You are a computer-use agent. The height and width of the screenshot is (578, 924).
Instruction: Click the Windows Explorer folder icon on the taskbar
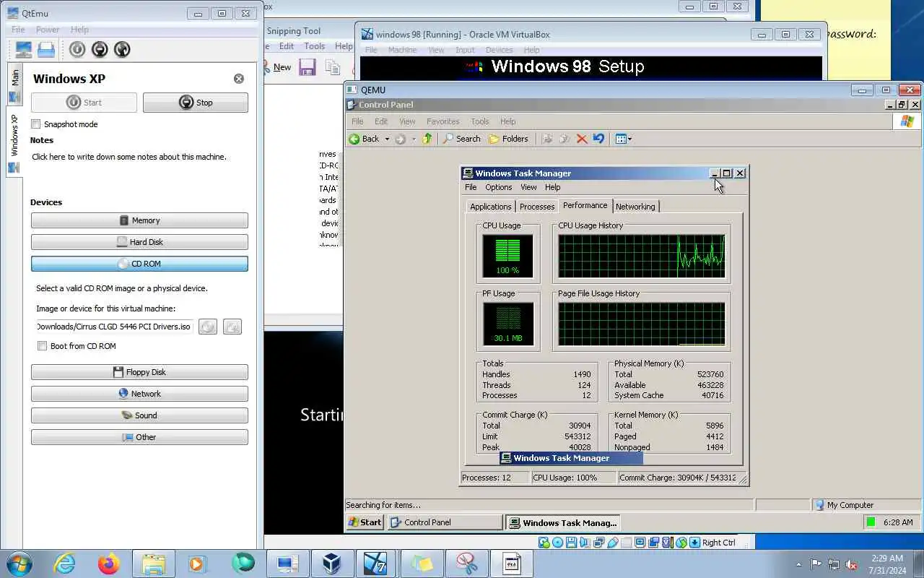154,564
